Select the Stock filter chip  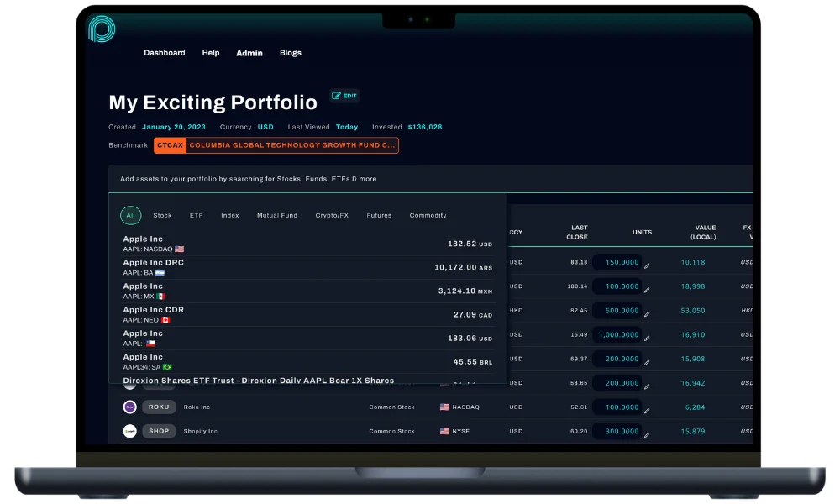(162, 215)
